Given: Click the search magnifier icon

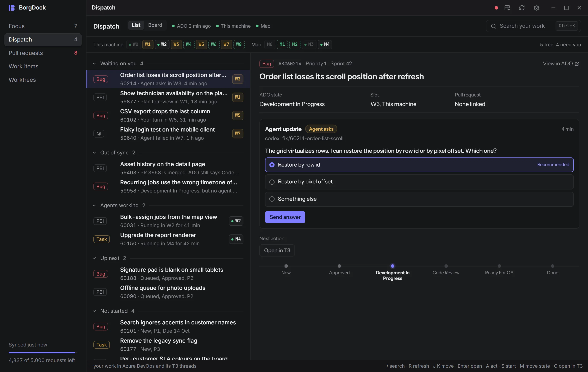Looking at the screenshot, I should [493, 26].
